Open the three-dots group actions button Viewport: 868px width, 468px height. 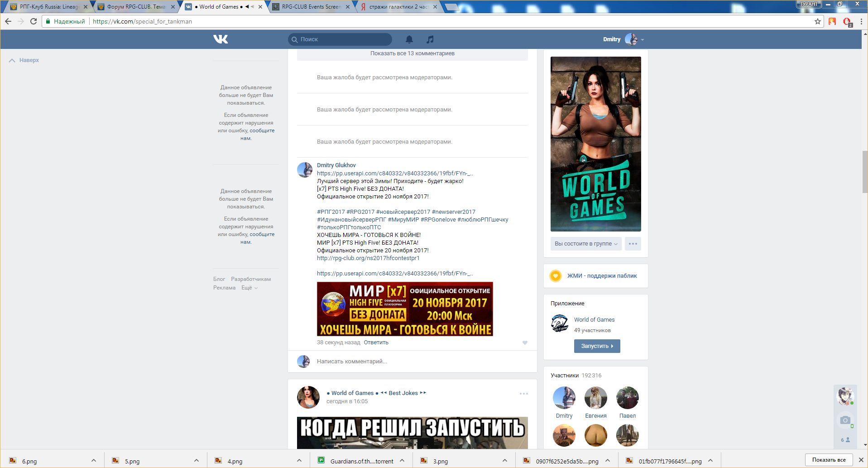[x=633, y=244]
